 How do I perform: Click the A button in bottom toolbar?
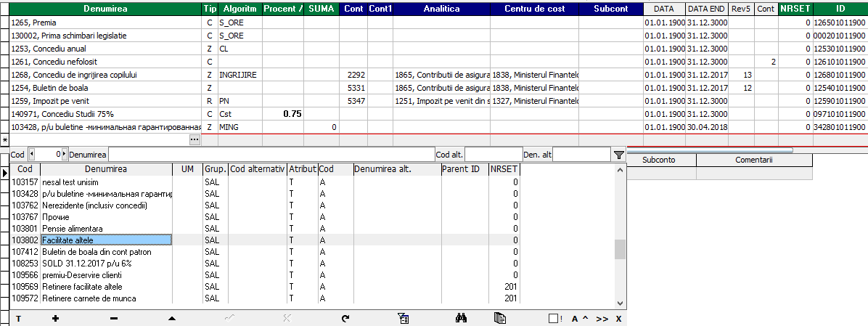coord(575,319)
